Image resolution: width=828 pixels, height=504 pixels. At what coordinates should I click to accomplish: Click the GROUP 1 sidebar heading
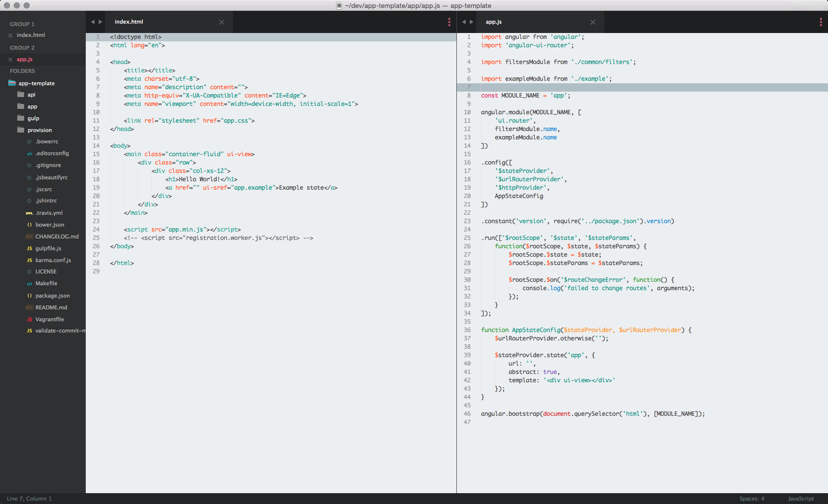click(x=22, y=24)
